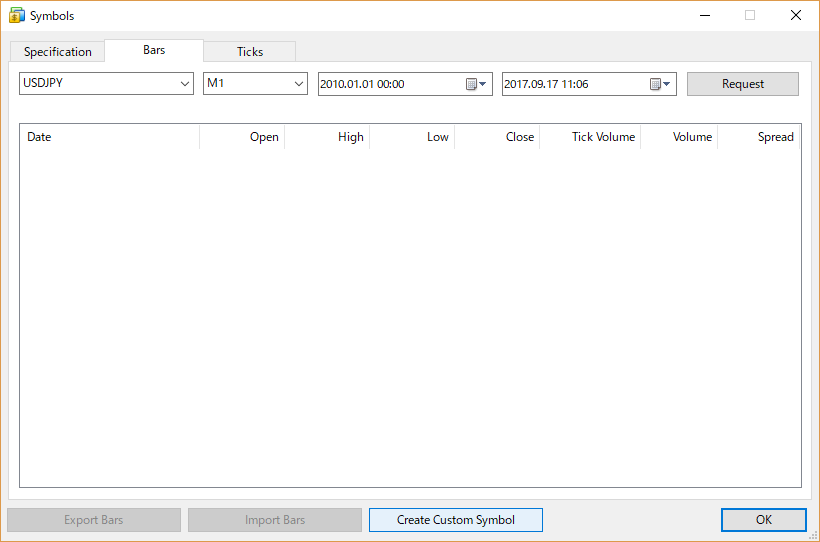Sort by the High column header
The image size is (820, 542).
pos(328,137)
